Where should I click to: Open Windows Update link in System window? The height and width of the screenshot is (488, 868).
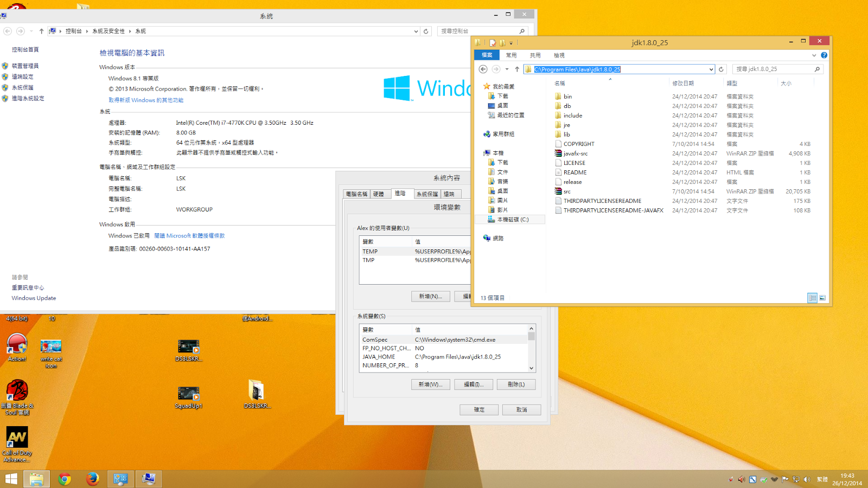(34, 298)
